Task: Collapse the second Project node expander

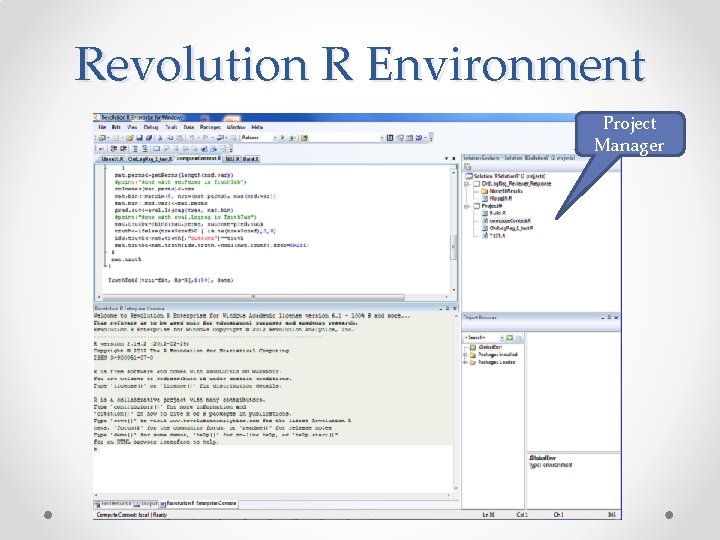Action: pos(467,206)
